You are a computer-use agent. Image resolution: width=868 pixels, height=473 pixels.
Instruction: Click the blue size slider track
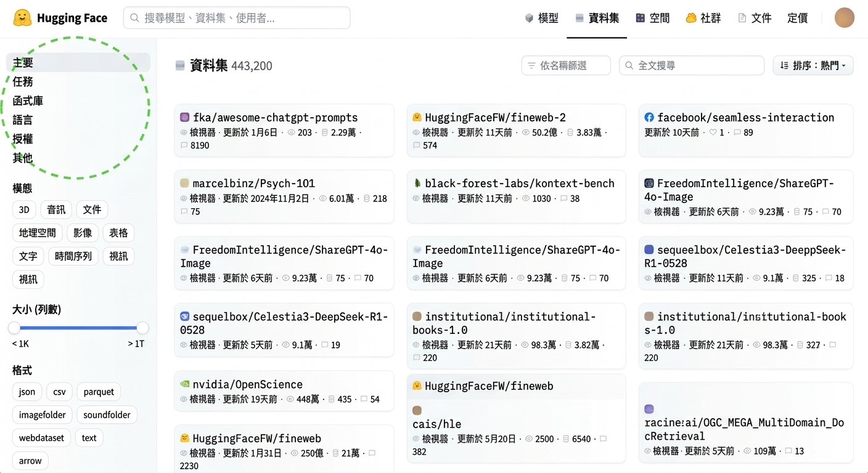78,328
